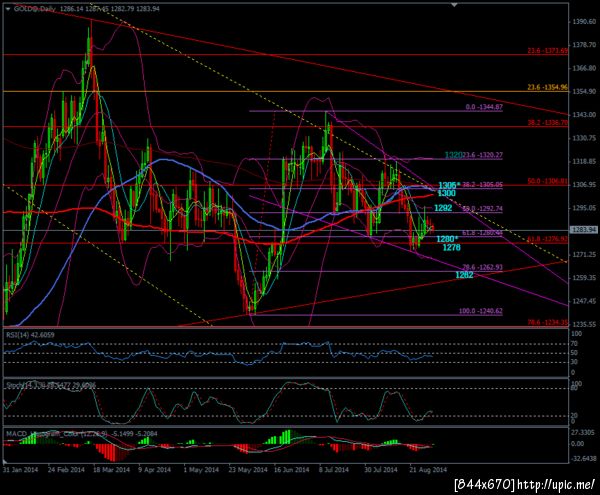Select the purple Fibonacci label 50.0 -1292.74
This screenshot has height=495, width=600.
point(482,209)
